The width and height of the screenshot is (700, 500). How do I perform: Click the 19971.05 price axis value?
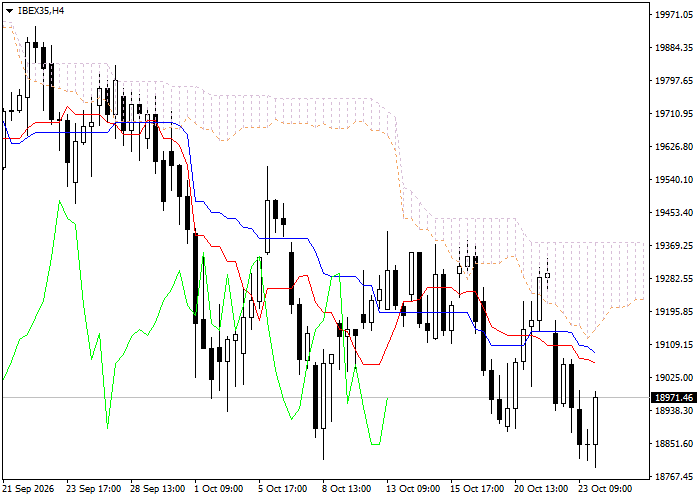click(x=674, y=15)
